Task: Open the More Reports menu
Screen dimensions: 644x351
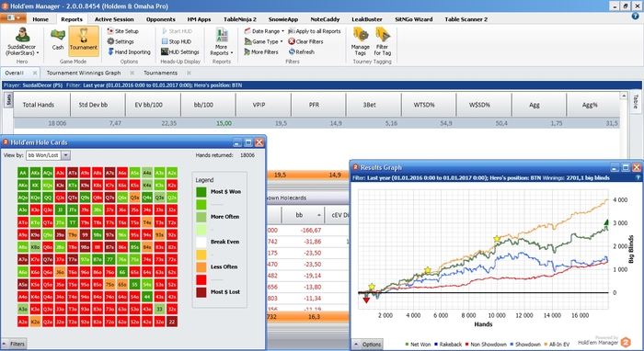Action: click(222, 42)
